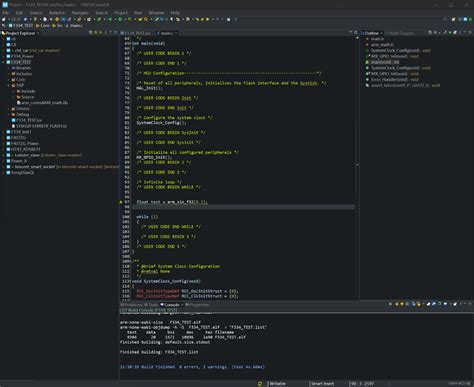Image resolution: width=474 pixels, height=387 pixels.
Task: Click the yellow Search magnifier toolbar icon
Action: [x=147, y=19]
